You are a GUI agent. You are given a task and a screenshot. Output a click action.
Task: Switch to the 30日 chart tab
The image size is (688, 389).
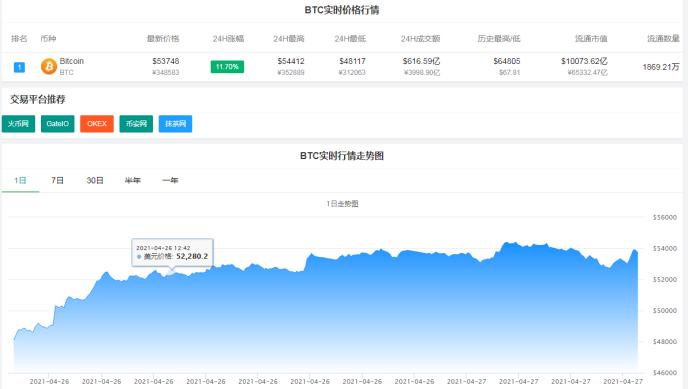coord(95,180)
